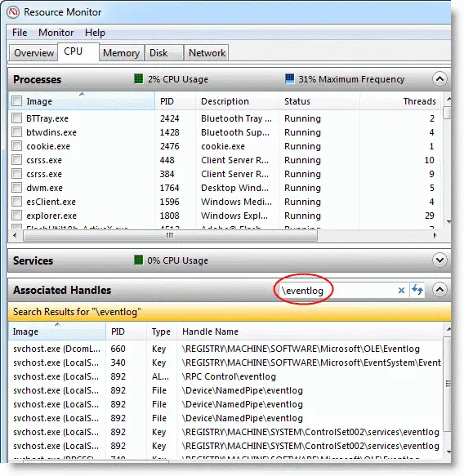Click the blue Maximum Frequency indicator square
464x476 pixels.
290,78
